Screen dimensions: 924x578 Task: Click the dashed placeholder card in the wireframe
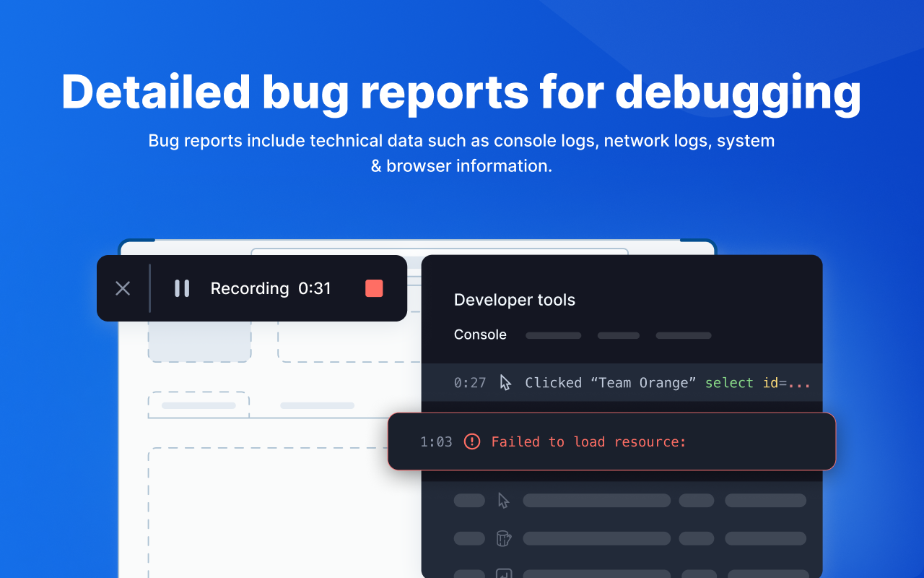tap(199, 340)
